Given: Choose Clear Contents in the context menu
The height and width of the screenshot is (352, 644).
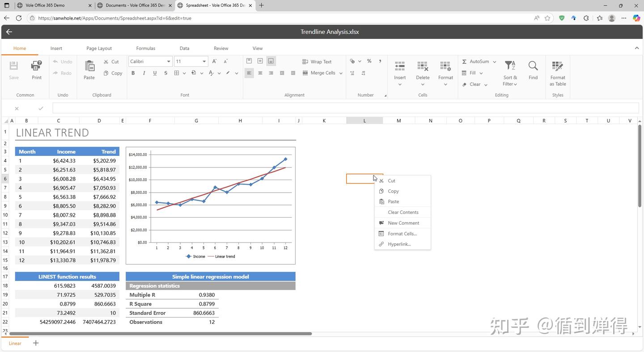Looking at the screenshot, I should tap(402, 212).
